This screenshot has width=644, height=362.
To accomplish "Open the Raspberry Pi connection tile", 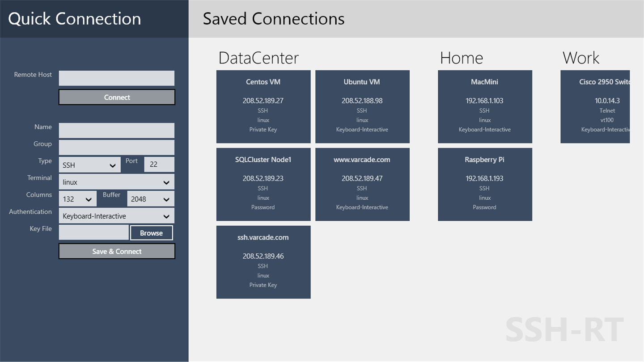I will [485, 184].
